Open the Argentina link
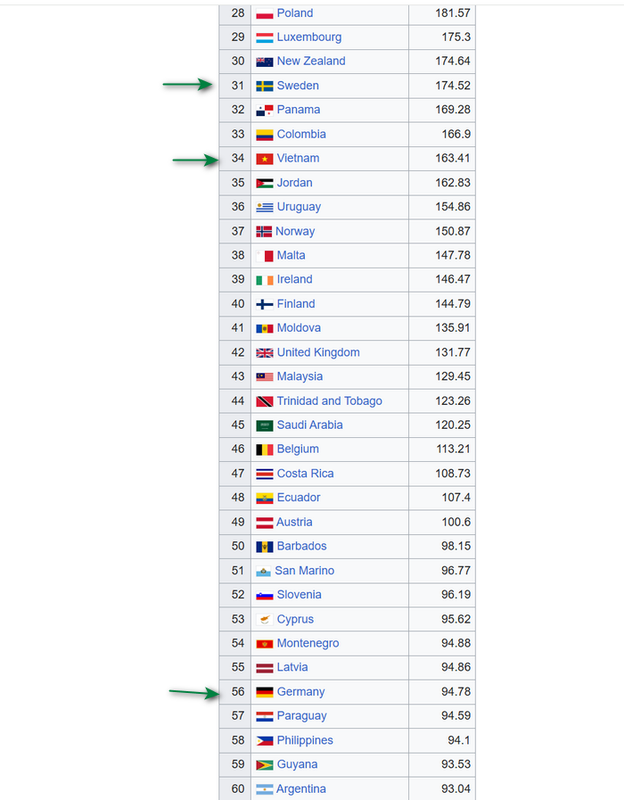624x800 pixels. (301, 789)
